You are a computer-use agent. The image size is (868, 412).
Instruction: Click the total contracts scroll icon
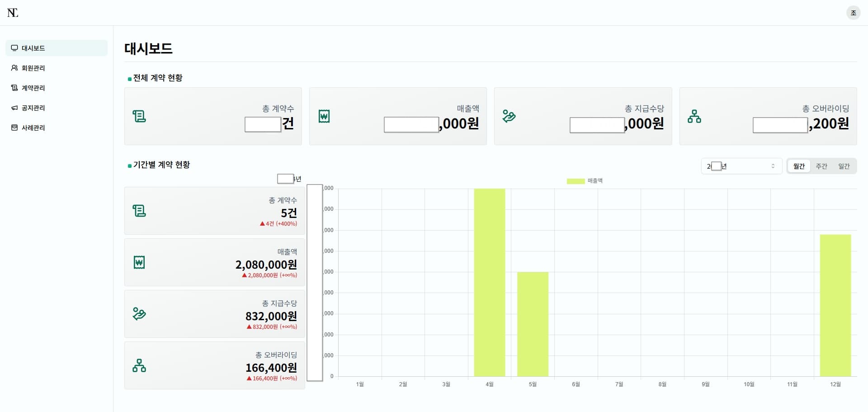coord(139,116)
